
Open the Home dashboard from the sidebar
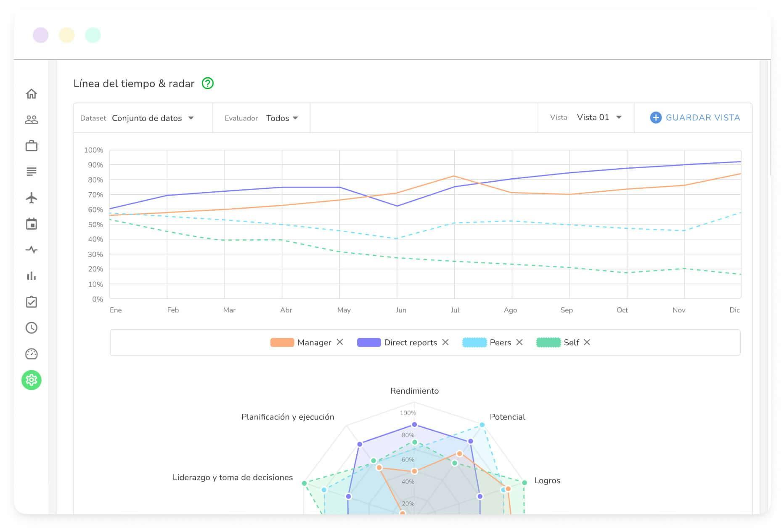(32, 94)
